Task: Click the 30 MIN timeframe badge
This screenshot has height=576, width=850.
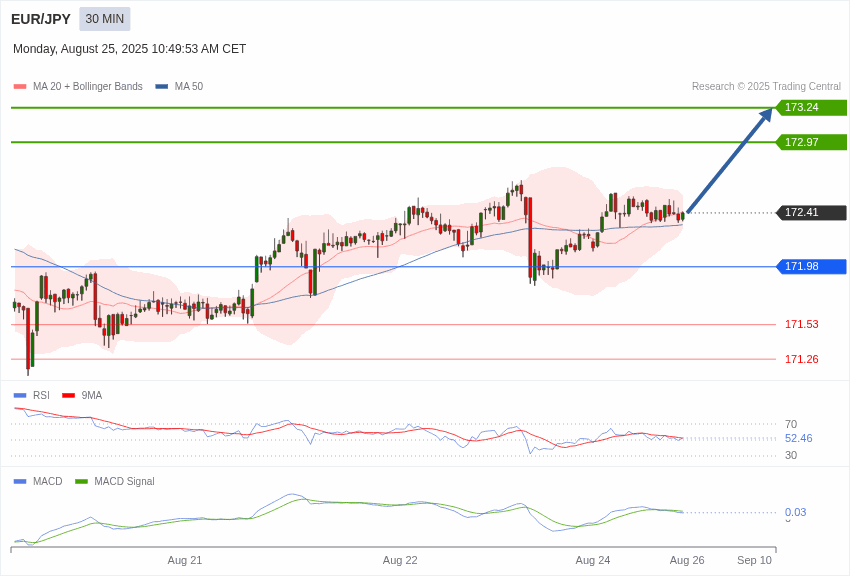Action: coord(105,19)
